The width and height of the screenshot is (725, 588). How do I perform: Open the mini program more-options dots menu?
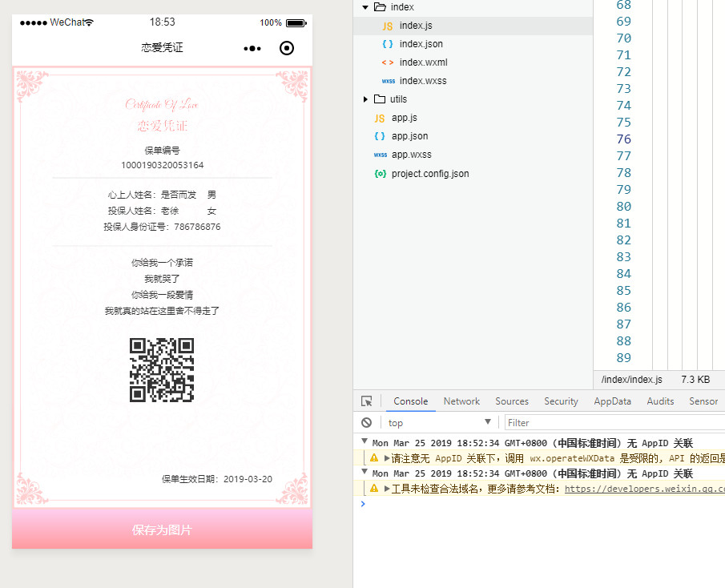point(252,48)
